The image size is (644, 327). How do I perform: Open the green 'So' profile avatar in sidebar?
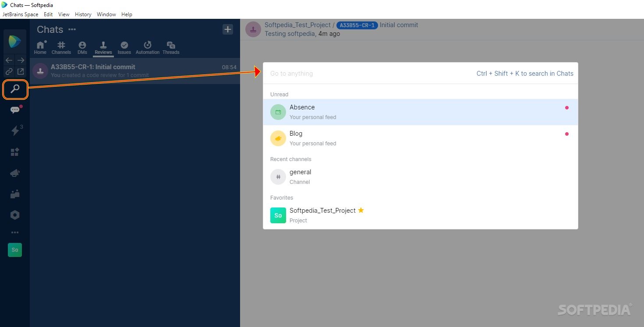coord(15,250)
